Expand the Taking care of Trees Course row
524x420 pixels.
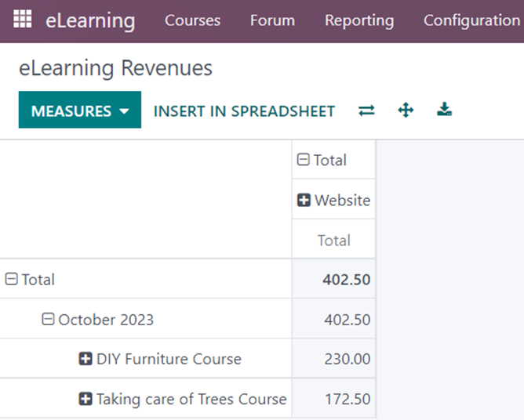click(x=86, y=399)
